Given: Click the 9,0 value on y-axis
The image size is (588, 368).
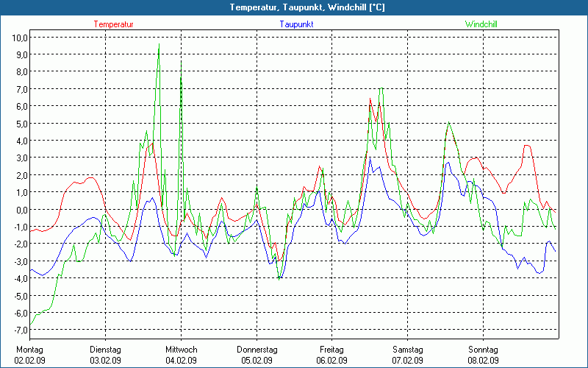Looking at the screenshot, I should tap(22, 54).
